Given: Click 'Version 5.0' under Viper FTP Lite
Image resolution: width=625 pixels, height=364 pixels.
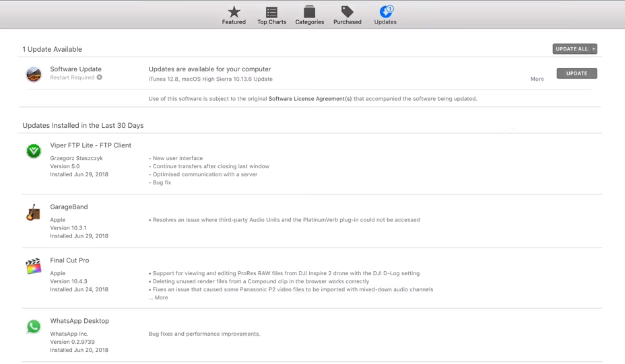Looking at the screenshot, I should 65,166.
